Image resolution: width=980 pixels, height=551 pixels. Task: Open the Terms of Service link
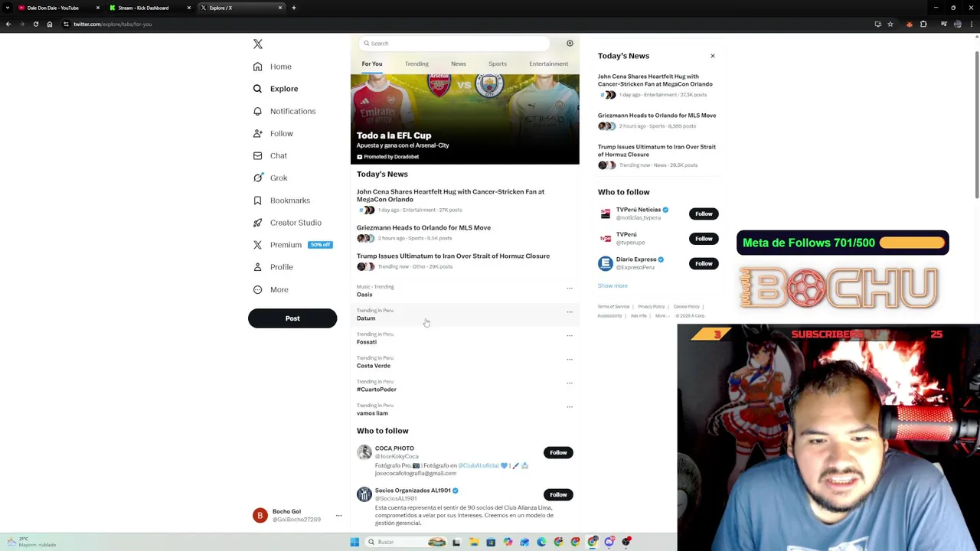[613, 307]
